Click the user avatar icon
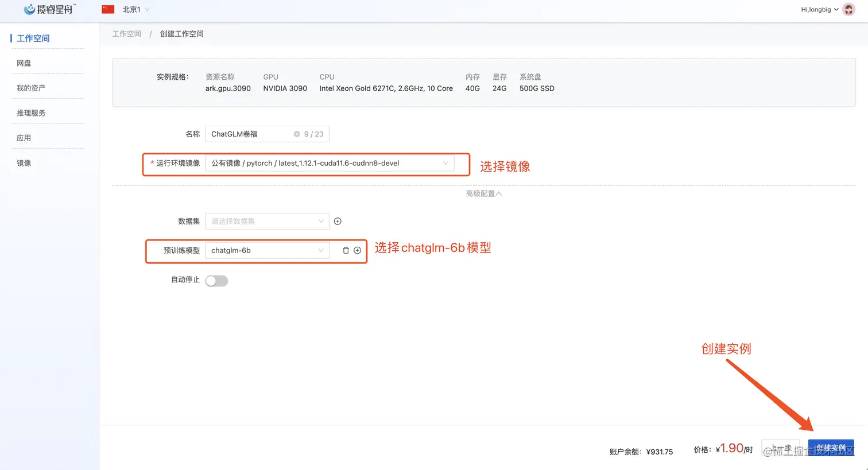Viewport: 868px width, 470px height. (848, 10)
